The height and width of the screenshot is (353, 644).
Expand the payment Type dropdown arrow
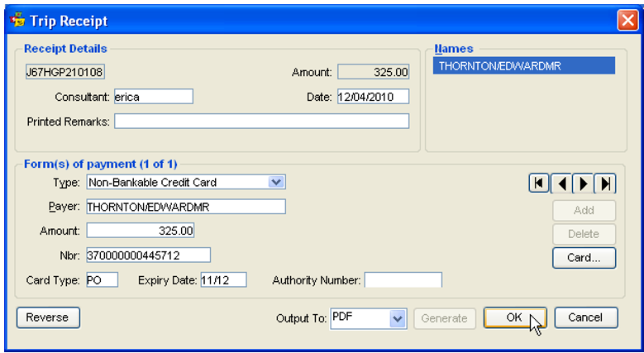[x=276, y=182]
